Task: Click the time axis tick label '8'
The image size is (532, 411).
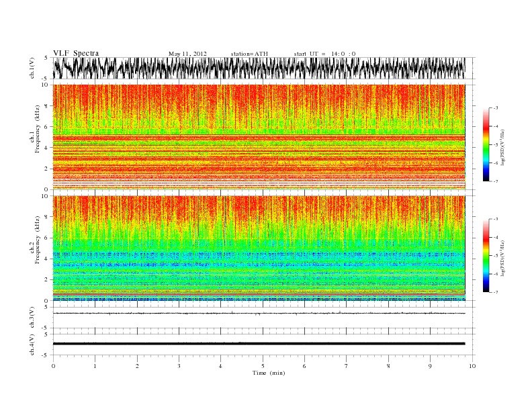Action: [x=388, y=366]
